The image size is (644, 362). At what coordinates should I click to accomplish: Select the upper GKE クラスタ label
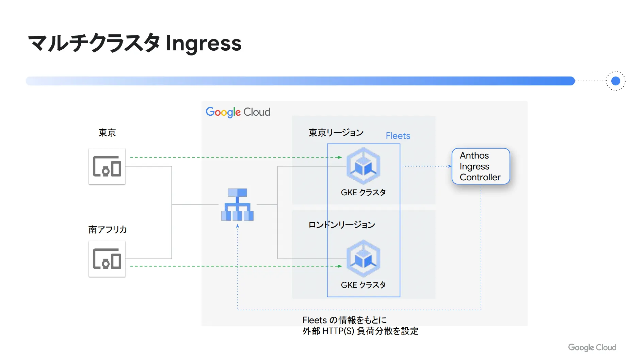click(364, 193)
